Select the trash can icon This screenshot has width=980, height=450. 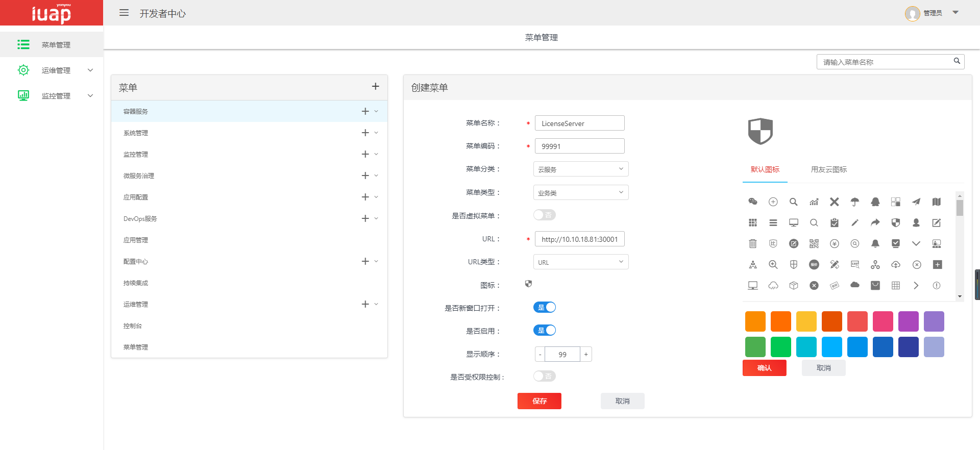752,243
